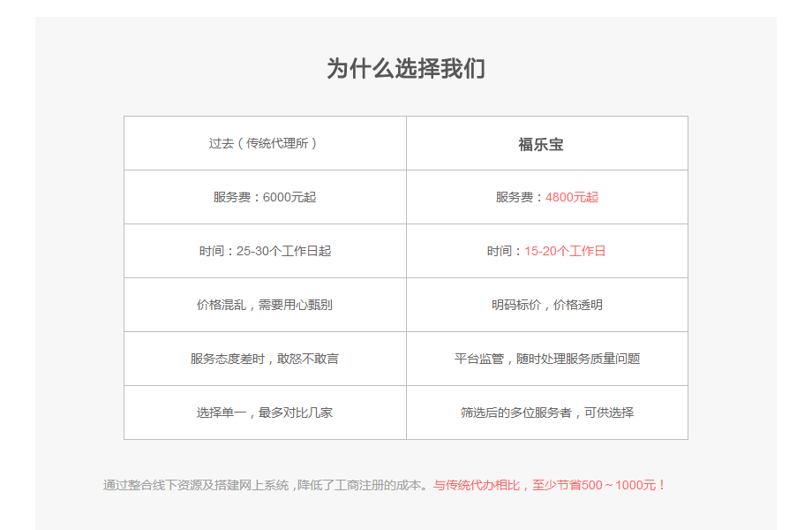The image size is (812, 530).
Task: Click the red price 4800元起
Action: click(x=572, y=197)
